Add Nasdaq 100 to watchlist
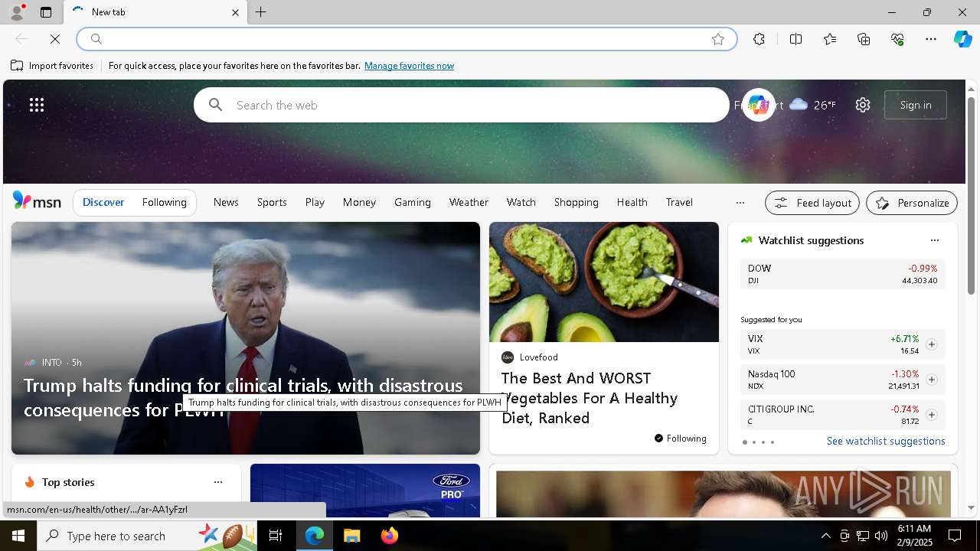This screenshot has width=980, height=551. click(931, 380)
